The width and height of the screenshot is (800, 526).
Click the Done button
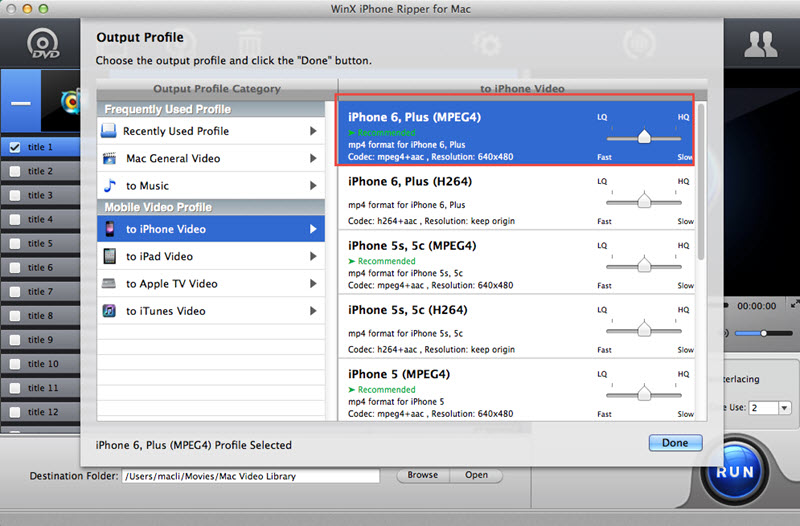[x=675, y=443]
